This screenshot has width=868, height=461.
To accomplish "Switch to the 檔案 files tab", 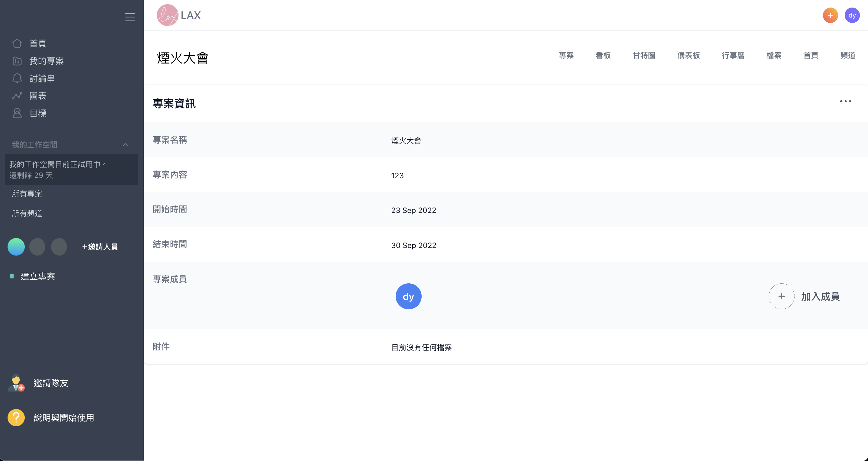I will [774, 55].
